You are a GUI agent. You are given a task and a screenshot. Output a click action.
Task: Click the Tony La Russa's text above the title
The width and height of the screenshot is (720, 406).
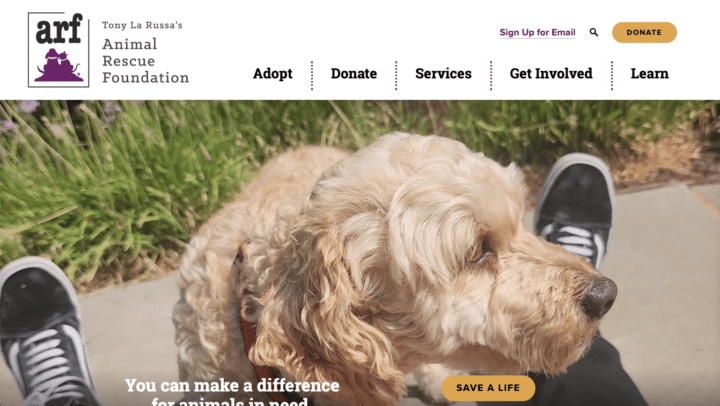coord(142,25)
